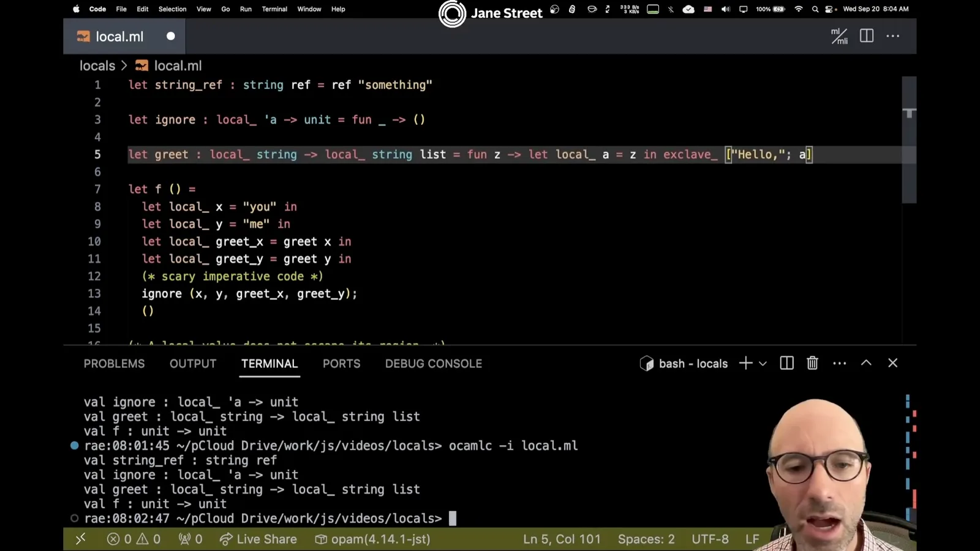The width and height of the screenshot is (980, 551).
Task: Click the terminal prompt input area
Action: (453, 519)
